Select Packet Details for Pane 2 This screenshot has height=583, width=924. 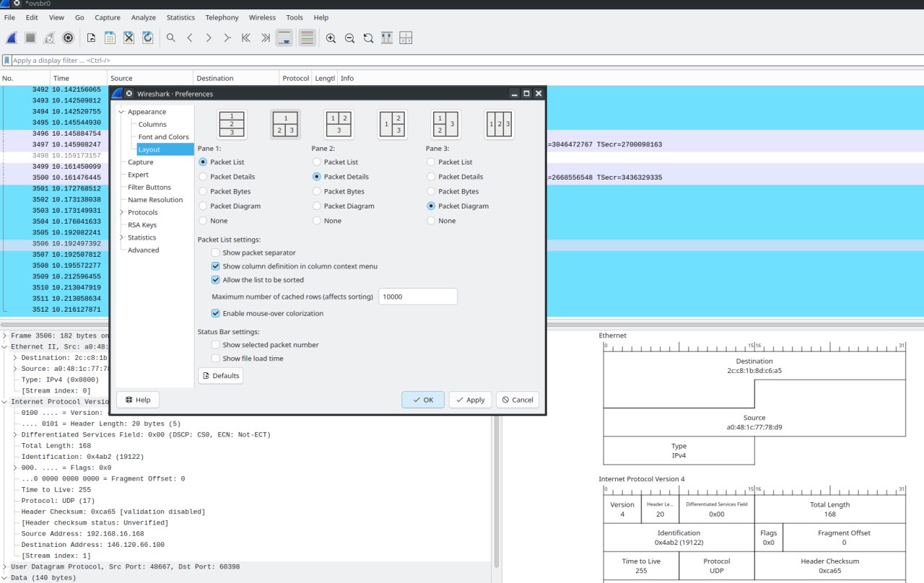tap(317, 177)
